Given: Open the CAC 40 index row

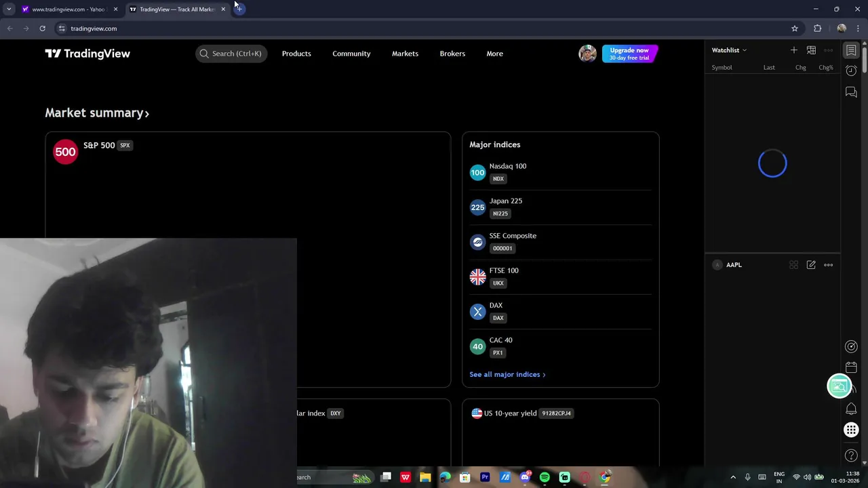Looking at the screenshot, I should [560, 346].
